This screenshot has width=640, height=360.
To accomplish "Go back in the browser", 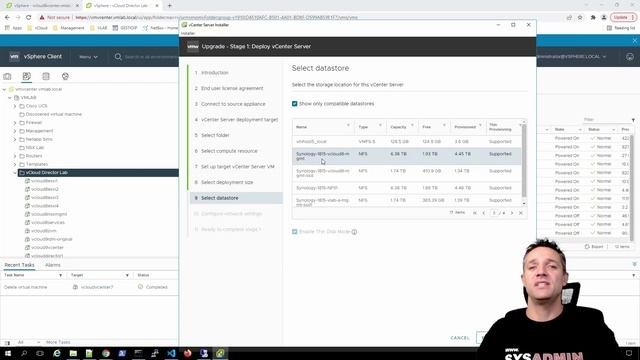I will 7,18.
